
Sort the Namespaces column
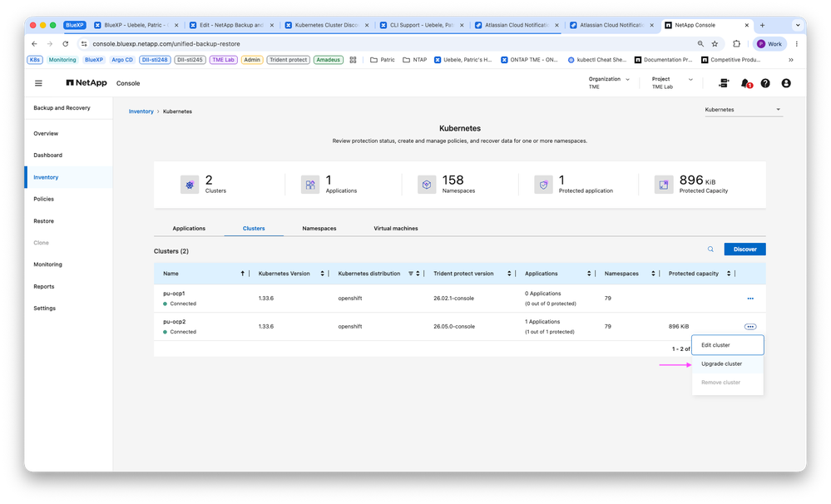653,274
